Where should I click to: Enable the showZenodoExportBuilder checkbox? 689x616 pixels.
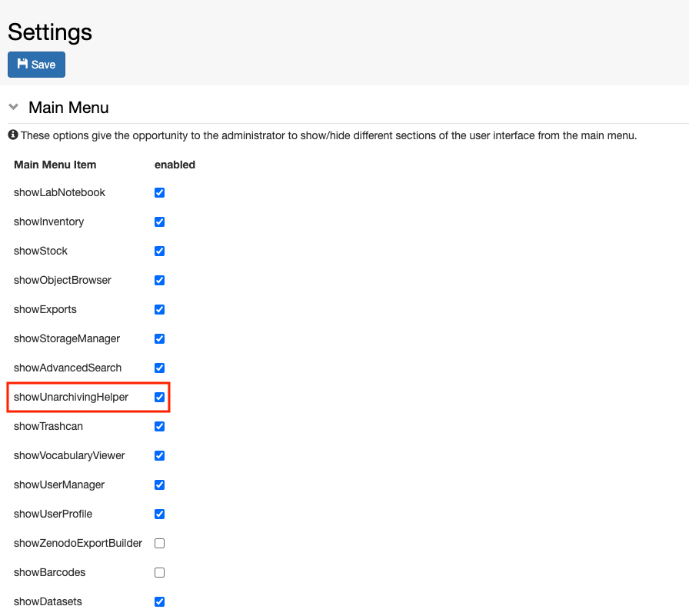point(159,543)
